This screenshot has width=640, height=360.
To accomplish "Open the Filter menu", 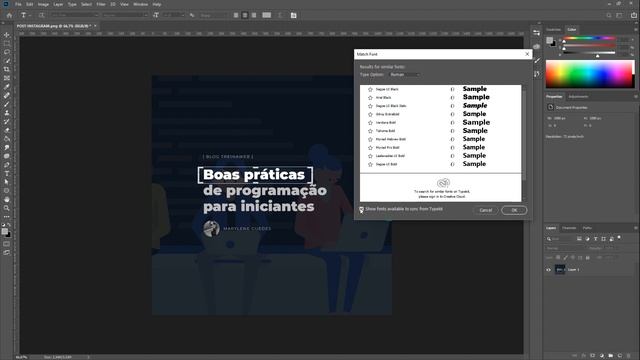I will pyautogui.click(x=101, y=4).
